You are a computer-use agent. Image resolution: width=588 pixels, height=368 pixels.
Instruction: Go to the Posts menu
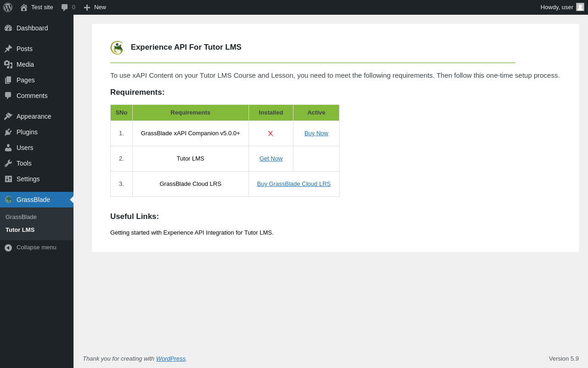37,49
